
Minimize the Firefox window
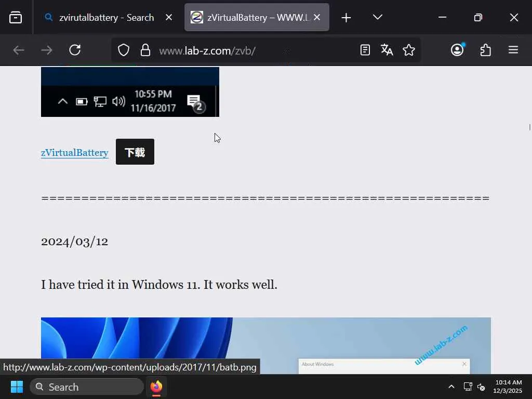pyautogui.click(x=443, y=17)
